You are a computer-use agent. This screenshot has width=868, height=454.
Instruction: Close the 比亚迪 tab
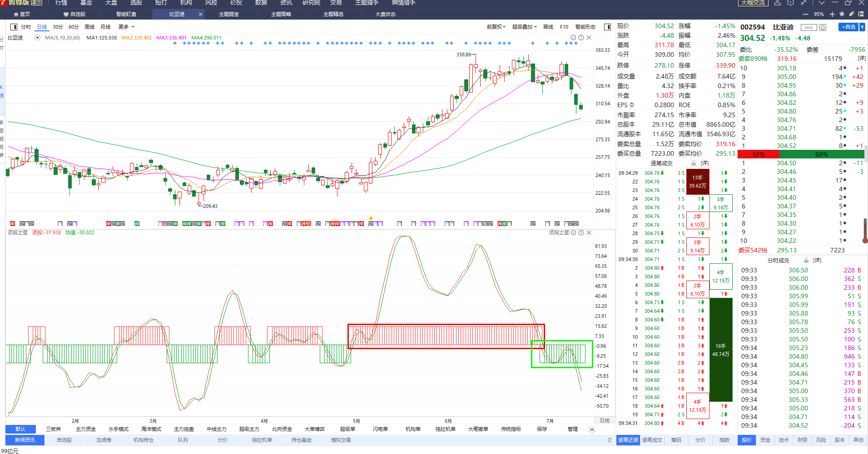pyautogui.click(x=200, y=14)
